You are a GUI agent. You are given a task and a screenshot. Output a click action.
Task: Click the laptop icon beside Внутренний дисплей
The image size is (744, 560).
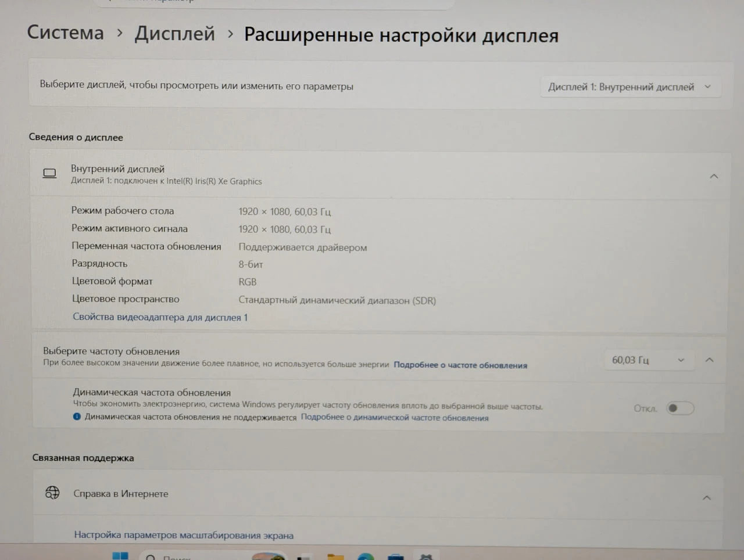(x=50, y=174)
